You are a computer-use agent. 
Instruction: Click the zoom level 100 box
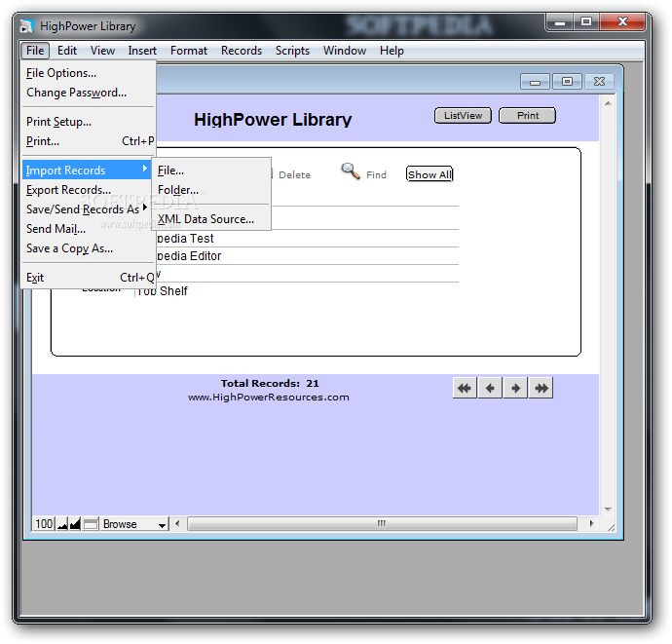point(44,524)
